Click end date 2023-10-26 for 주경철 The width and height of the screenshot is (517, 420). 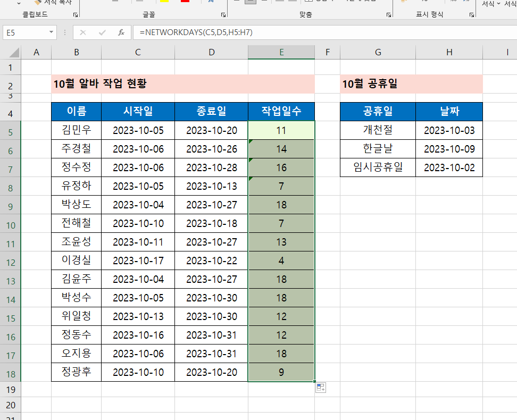pyautogui.click(x=211, y=149)
